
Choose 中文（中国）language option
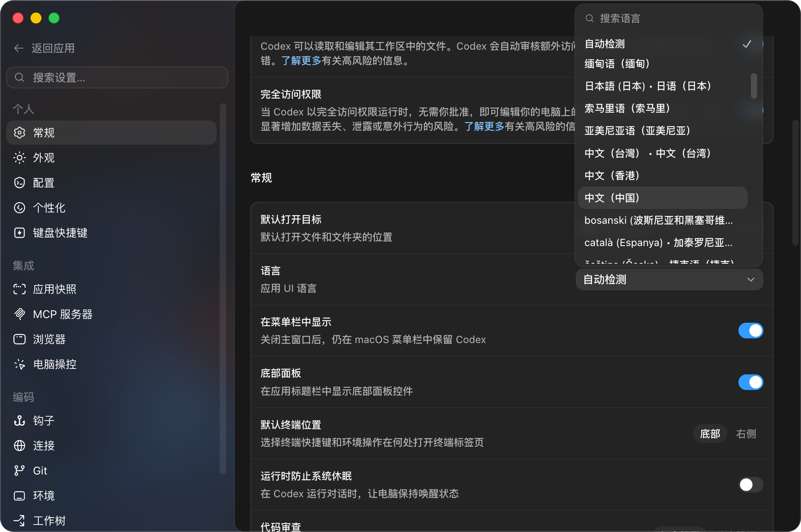(x=663, y=198)
